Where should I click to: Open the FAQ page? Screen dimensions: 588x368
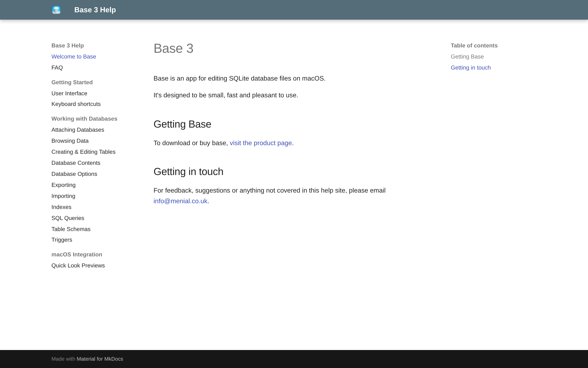57,68
